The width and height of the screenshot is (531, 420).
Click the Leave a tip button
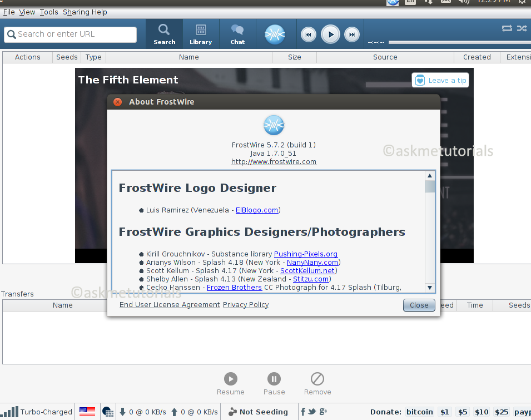440,80
